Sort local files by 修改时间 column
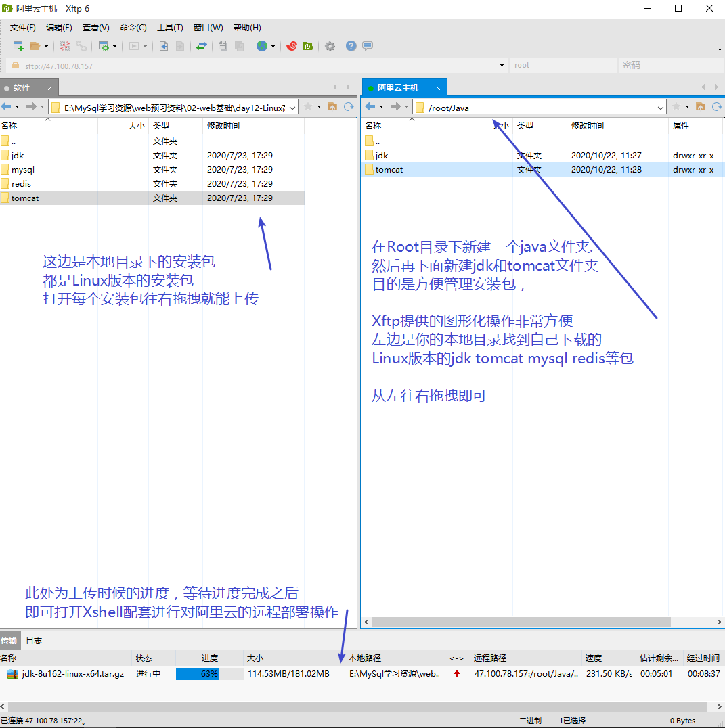Viewport: 725px width, 728px height. tap(254, 125)
